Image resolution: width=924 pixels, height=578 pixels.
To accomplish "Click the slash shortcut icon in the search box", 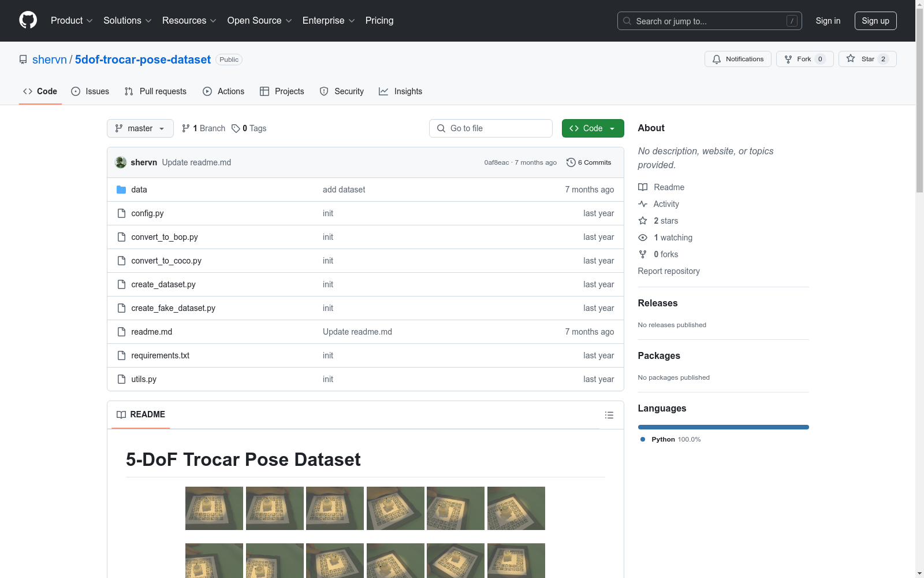I will (792, 21).
